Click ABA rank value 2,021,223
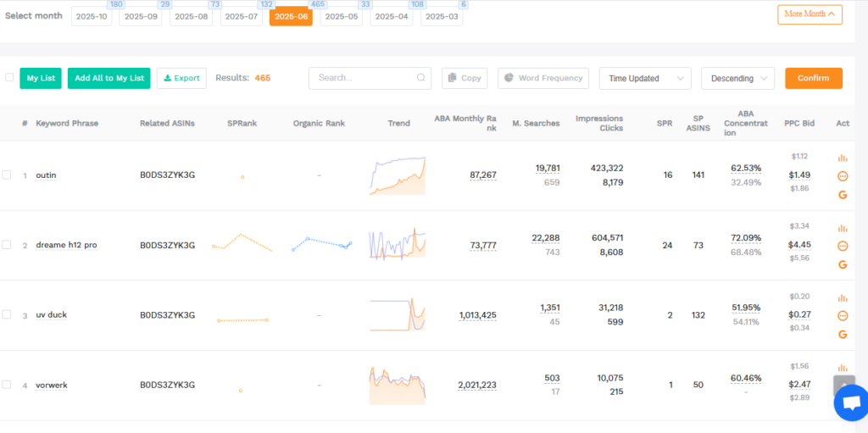Viewport: 868px width, 433px height. [477, 385]
